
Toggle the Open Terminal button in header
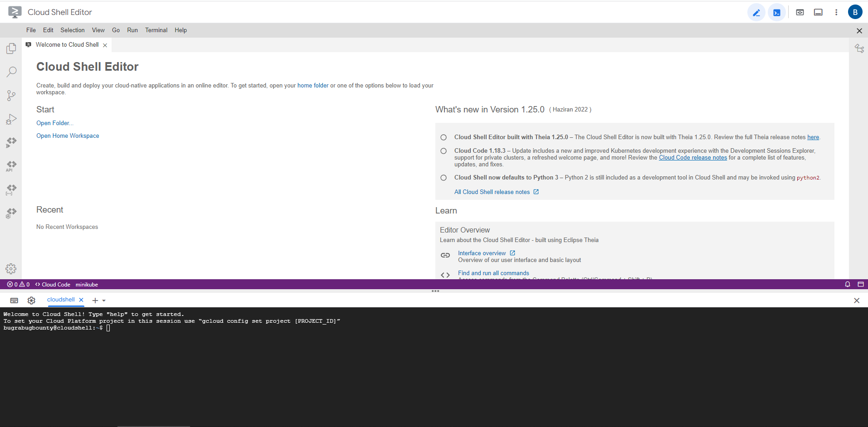click(x=777, y=13)
